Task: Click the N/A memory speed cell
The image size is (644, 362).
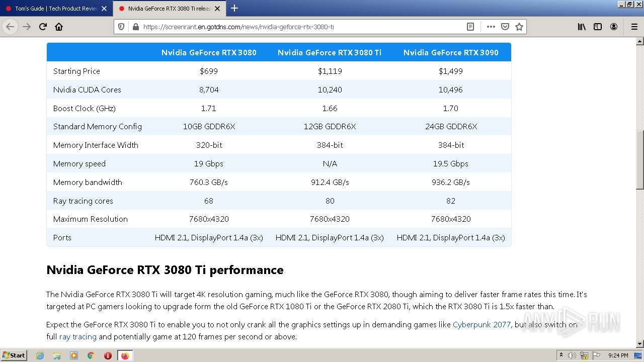Action: (330, 164)
